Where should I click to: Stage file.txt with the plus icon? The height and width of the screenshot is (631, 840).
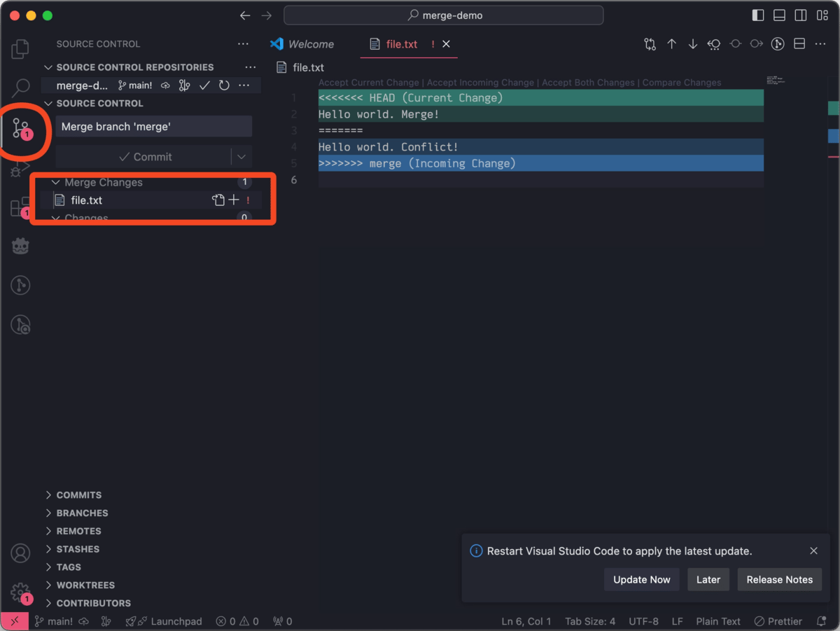(234, 200)
